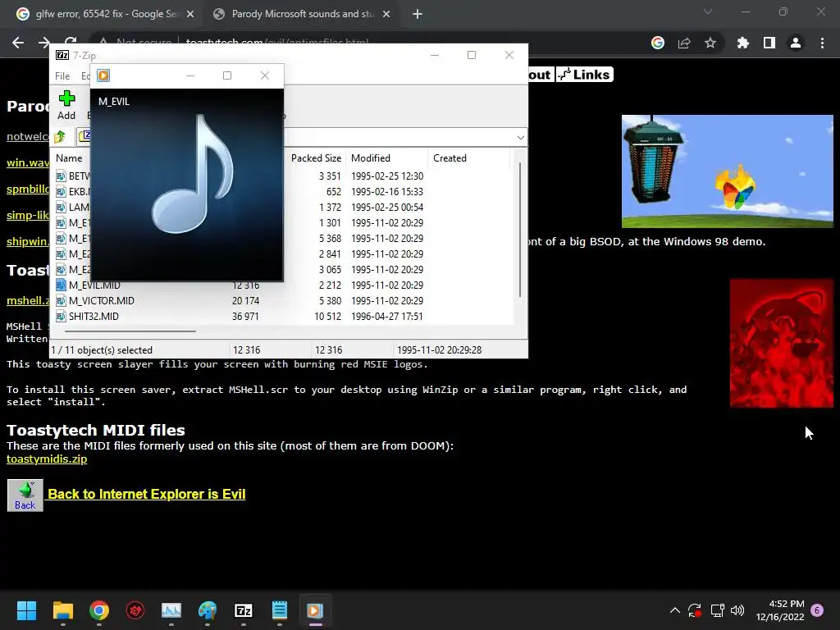Image resolution: width=840 pixels, height=630 pixels.
Task: Expand the 7-Zip address path dropdown
Action: point(520,138)
